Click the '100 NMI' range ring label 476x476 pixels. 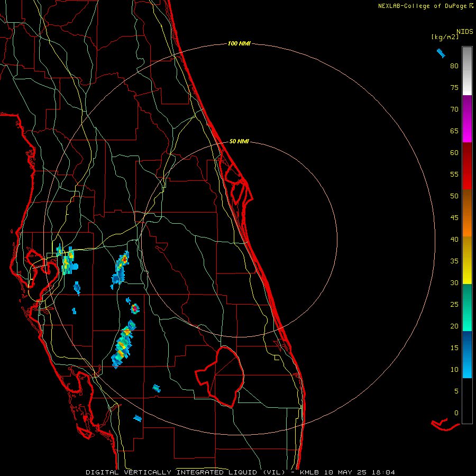pyautogui.click(x=239, y=44)
